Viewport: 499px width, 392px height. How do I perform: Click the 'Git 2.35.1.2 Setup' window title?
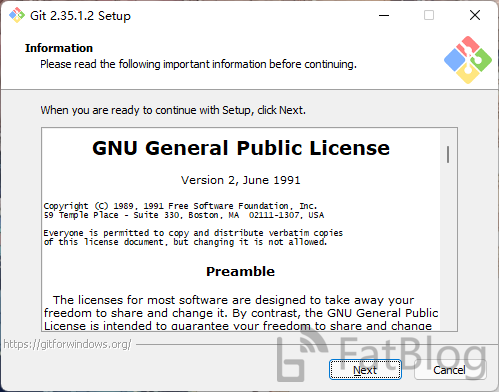(x=80, y=16)
